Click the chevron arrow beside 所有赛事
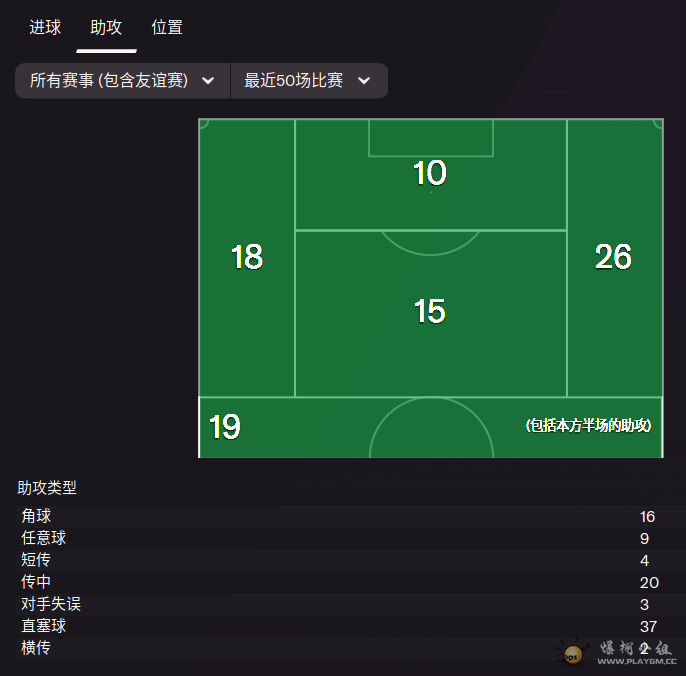This screenshot has width=686, height=676. click(x=208, y=81)
